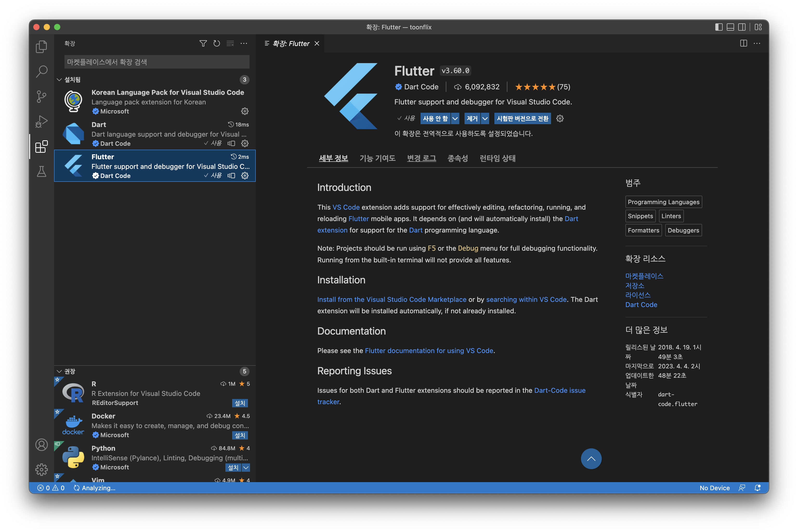Open dropdown next to 제거

point(485,118)
